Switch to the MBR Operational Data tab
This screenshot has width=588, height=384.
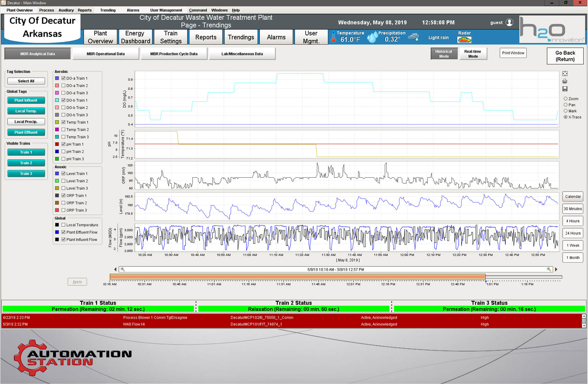tap(106, 53)
